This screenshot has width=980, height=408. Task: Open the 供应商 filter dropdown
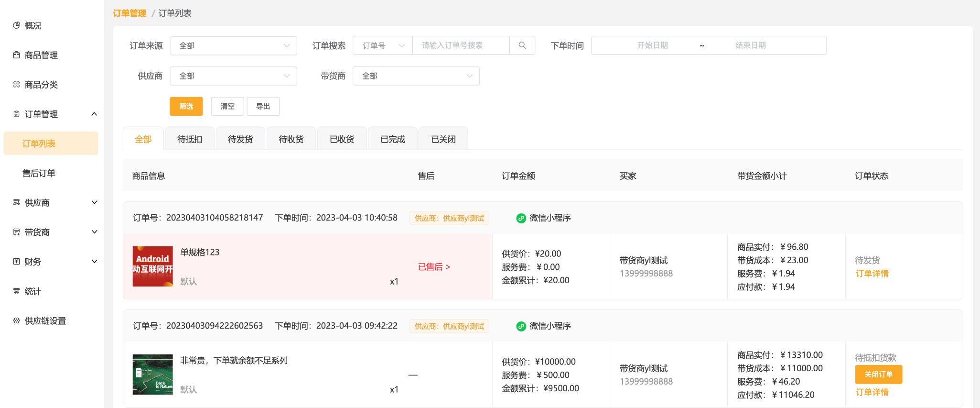[x=233, y=76]
